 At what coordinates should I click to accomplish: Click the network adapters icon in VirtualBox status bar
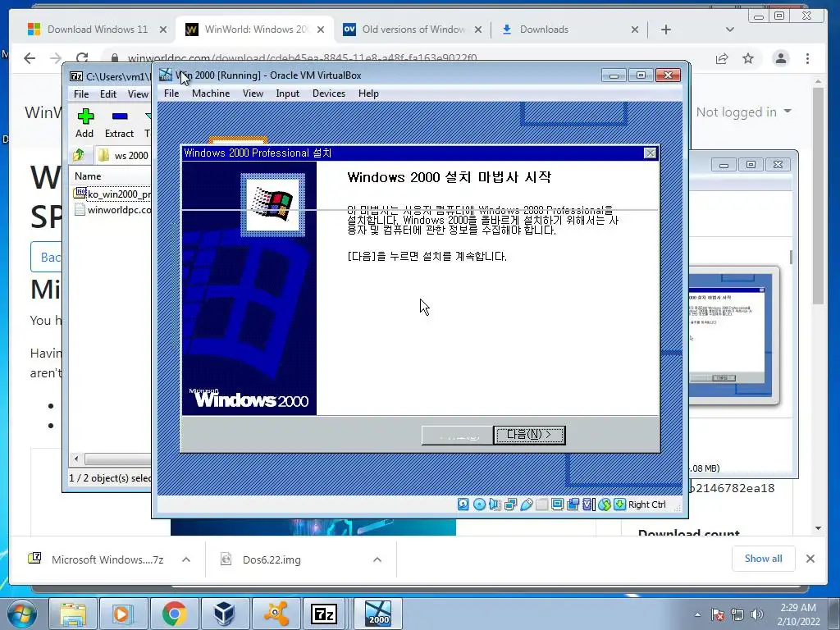click(510, 504)
